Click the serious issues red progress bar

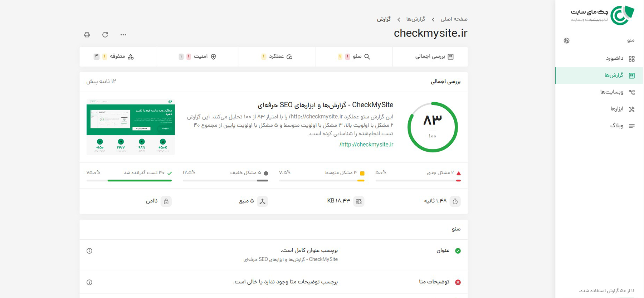point(418,181)
